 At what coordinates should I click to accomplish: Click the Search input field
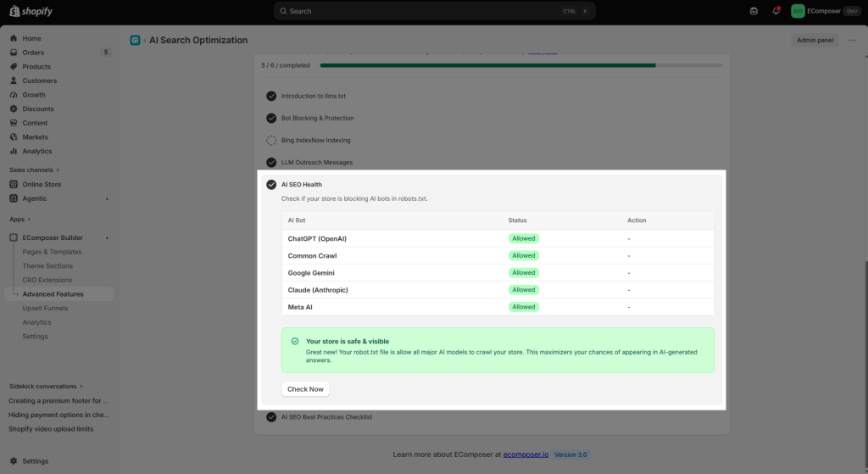pyautogui.click(x=435, y=11)
